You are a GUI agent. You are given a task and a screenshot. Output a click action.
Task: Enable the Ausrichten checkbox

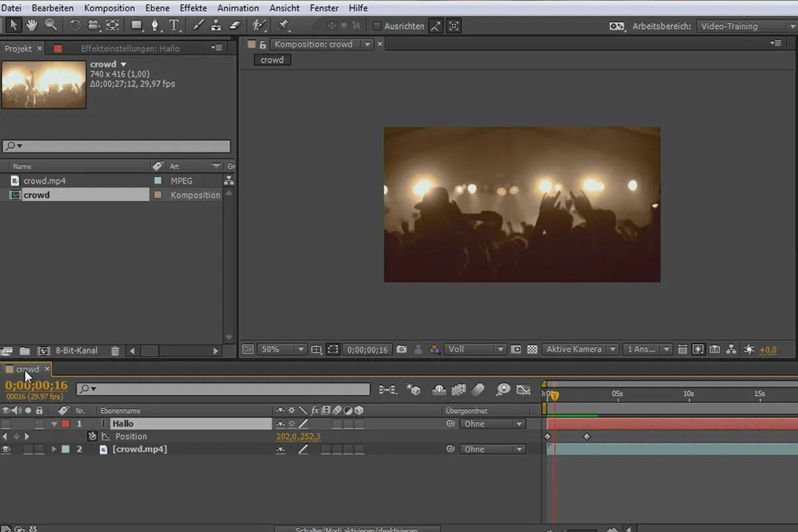[x=377, y=26]
